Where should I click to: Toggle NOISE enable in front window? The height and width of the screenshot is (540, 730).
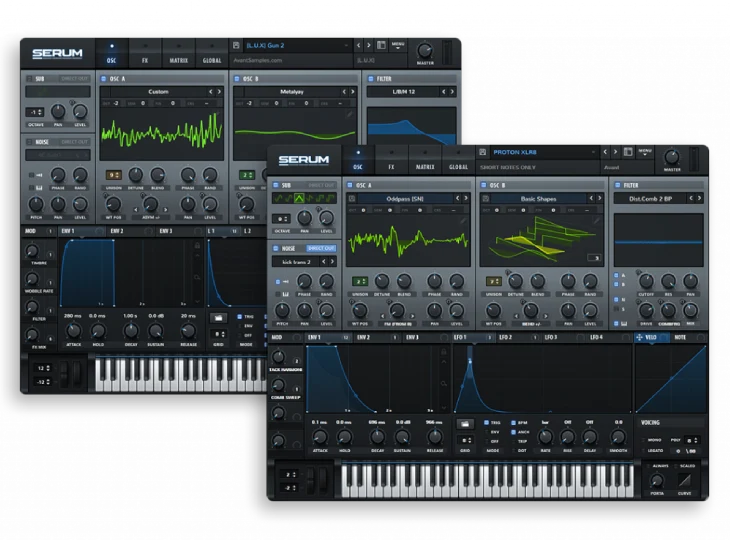click(276, 249)
